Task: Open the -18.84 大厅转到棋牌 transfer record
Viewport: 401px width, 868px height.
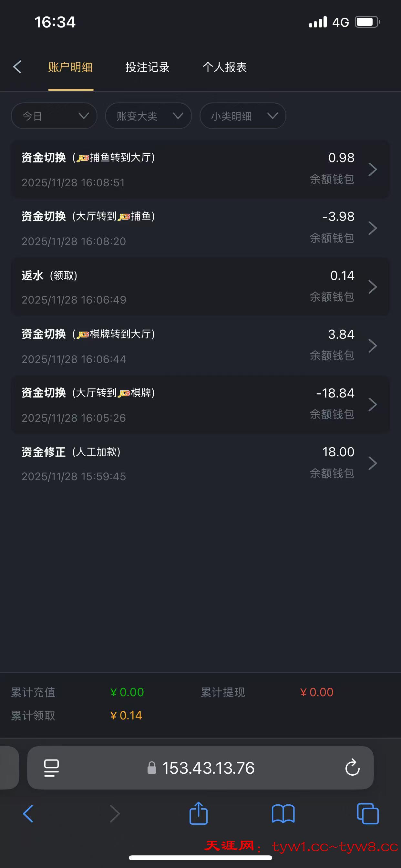Action: pyautogui.click(x=200, y=405)
